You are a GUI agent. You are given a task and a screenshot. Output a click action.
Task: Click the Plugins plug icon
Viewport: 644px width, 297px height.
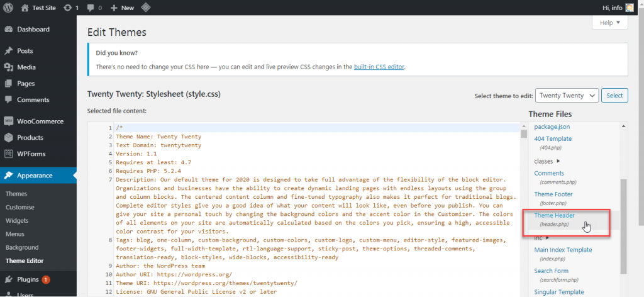tap(8, 279)
